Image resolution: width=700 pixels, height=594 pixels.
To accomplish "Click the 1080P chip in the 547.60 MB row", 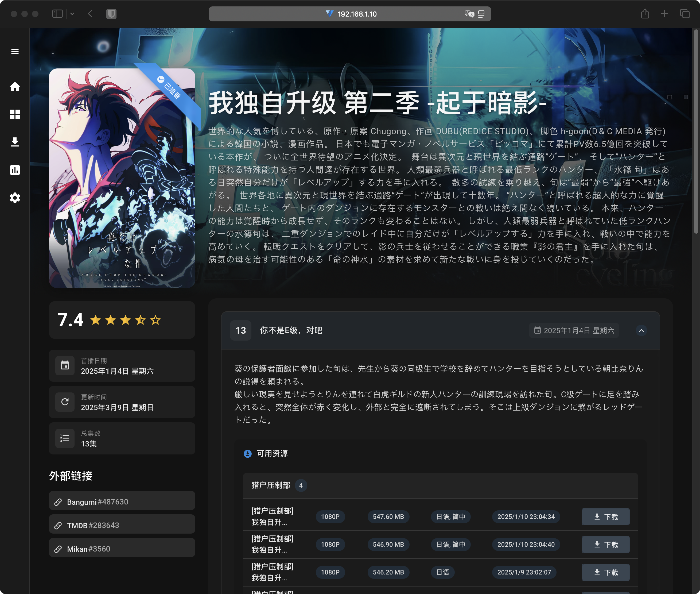I will pos(330,516).
